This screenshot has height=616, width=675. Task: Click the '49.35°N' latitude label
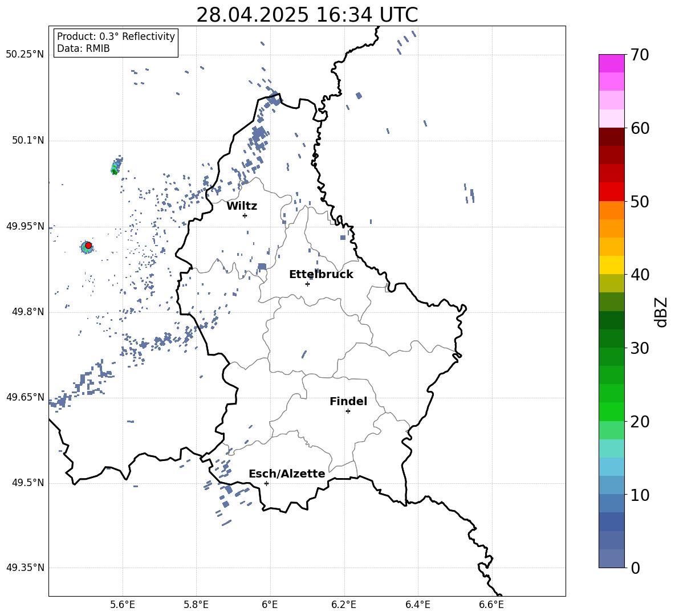click(25, 568)
